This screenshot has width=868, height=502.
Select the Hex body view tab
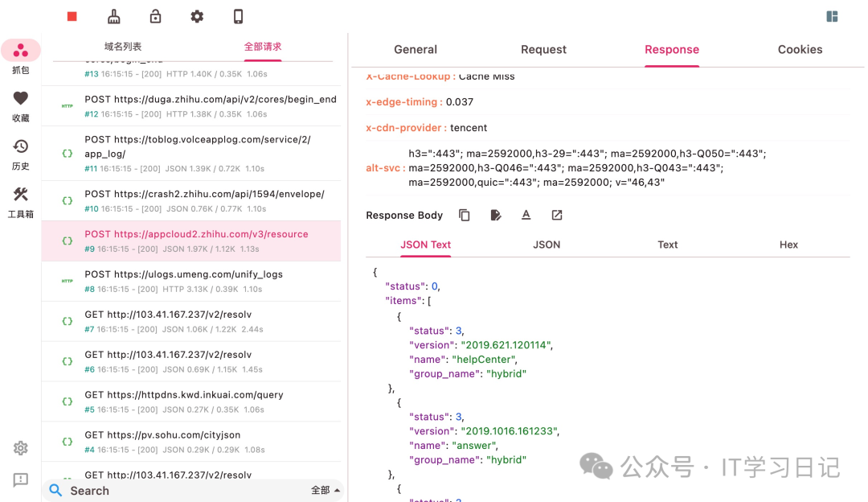click(x=789, y=245)
